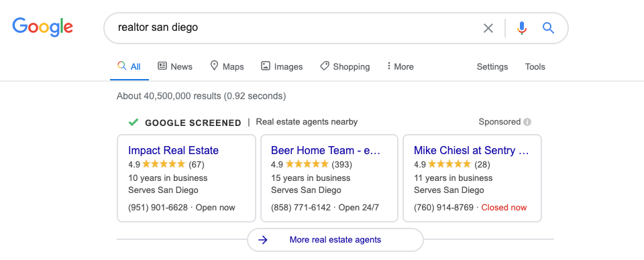Click the red Closed now status
Image resolution: width=644 pixels, height=260 pixels.
pos(504,208)
